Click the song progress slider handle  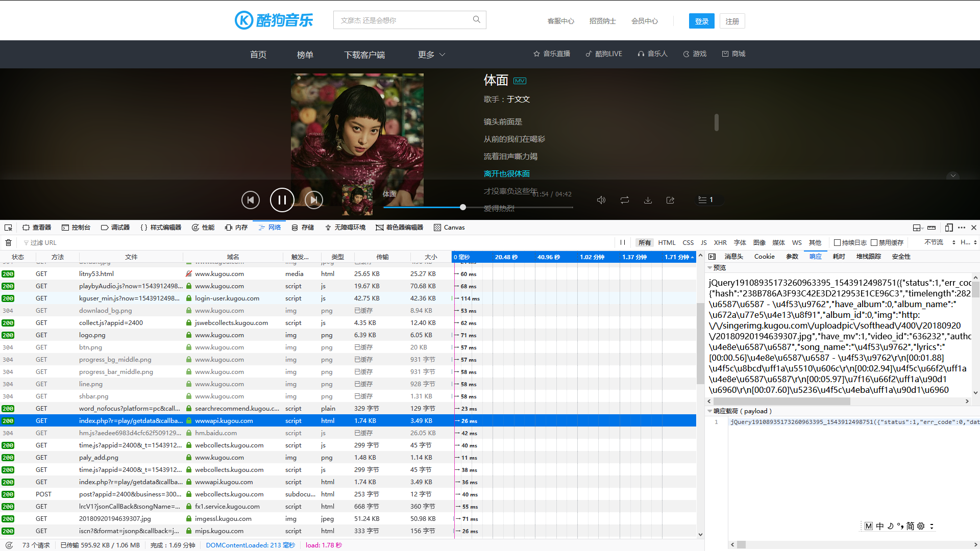click(x=463, y=207)
